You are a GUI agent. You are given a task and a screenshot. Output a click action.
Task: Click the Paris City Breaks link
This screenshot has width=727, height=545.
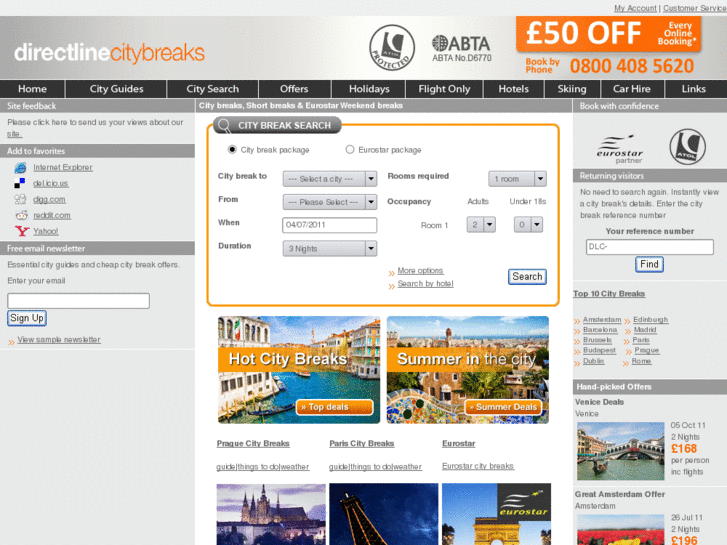click(362, 443)
